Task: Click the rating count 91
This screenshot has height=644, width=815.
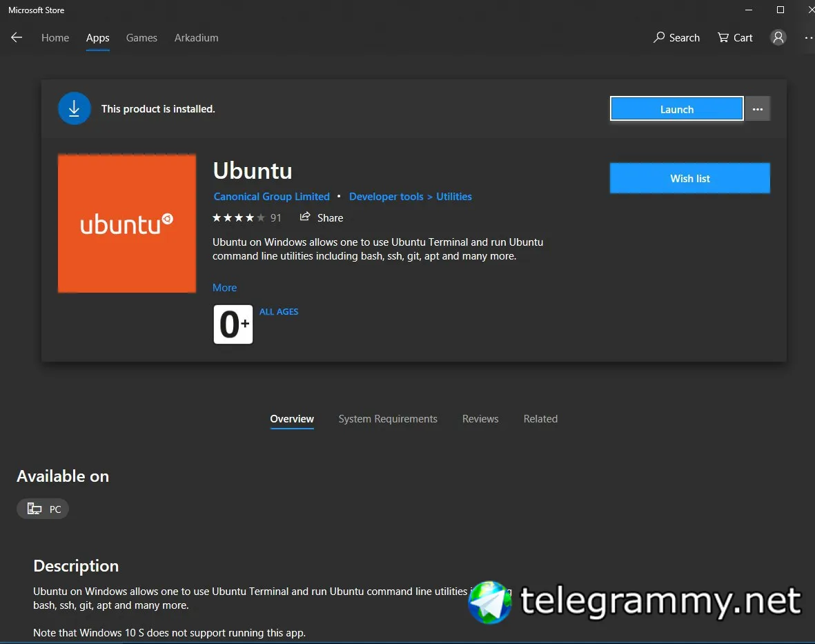Action: (275, 218)
